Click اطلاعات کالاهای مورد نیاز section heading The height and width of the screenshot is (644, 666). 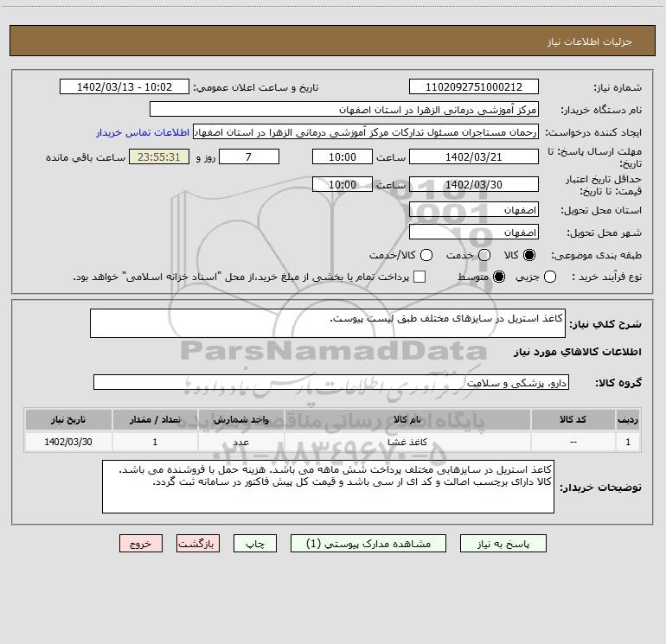coord(577,352)
